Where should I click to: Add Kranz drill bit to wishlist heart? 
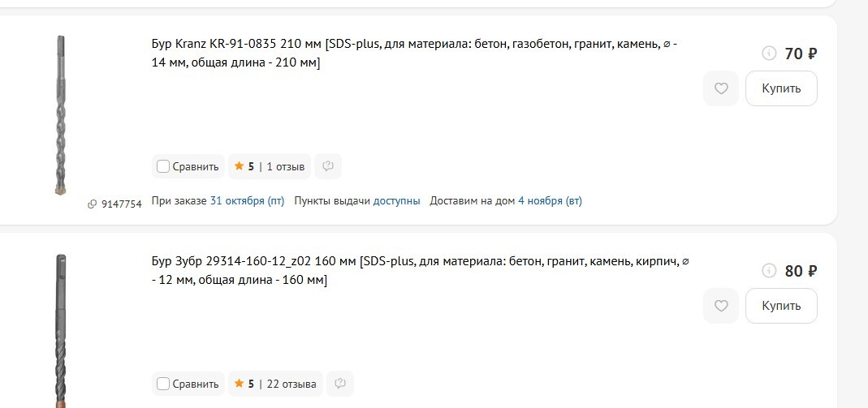721,88
